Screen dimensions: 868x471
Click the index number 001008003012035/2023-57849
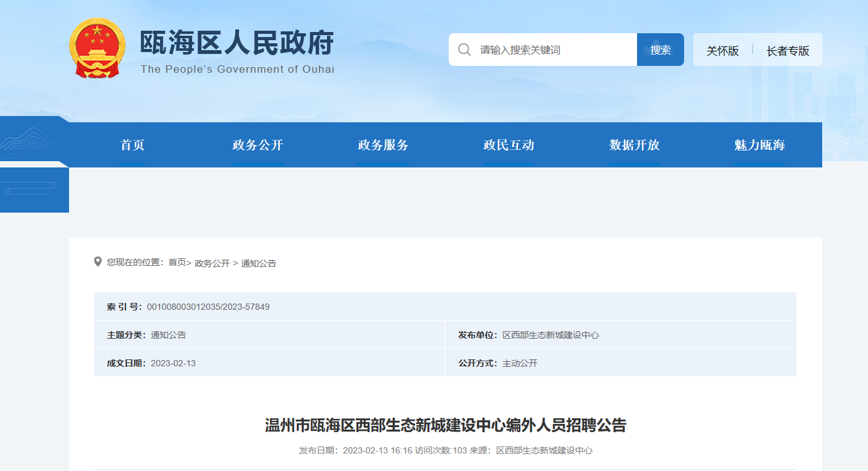208,307
